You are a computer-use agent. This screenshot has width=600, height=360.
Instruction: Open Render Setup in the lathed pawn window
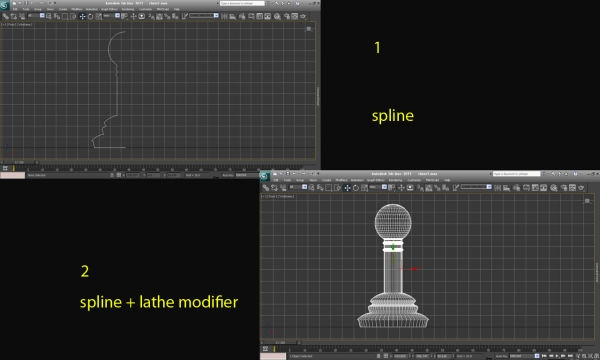[x=564, y=188]
